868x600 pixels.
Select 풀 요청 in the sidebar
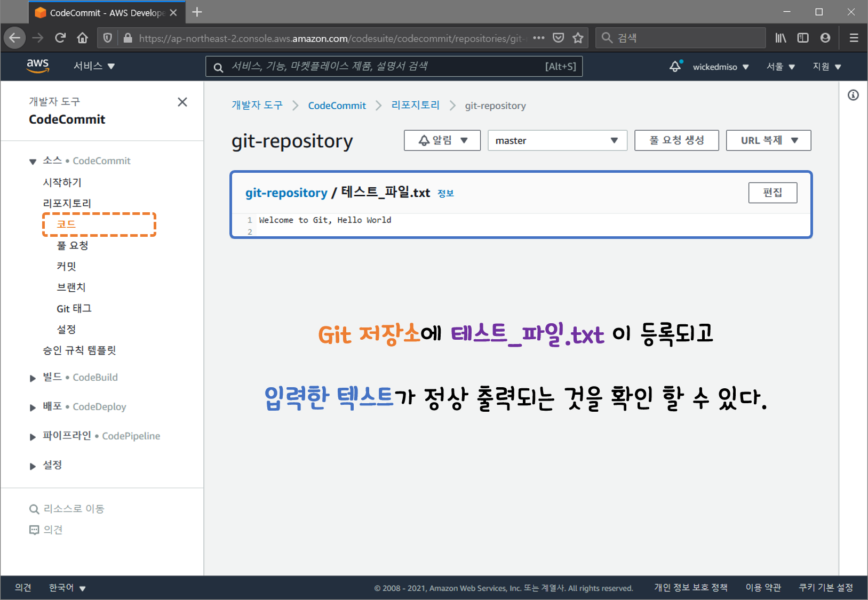73,245
